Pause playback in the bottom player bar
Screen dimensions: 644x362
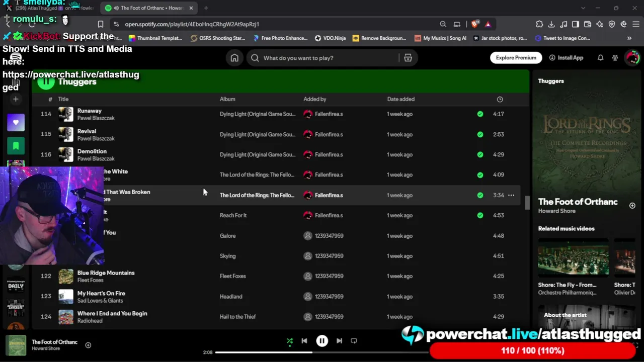322,341
